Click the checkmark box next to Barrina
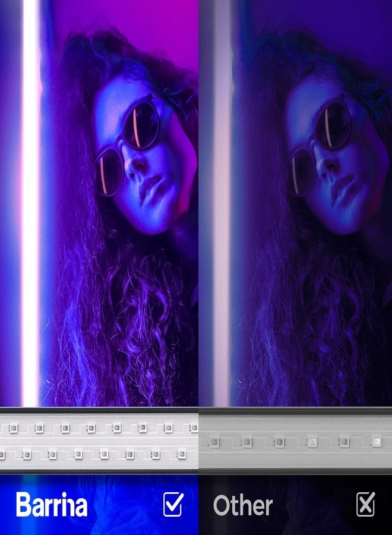The height and width of the screenshot is (535, 392). coord(173,504)
